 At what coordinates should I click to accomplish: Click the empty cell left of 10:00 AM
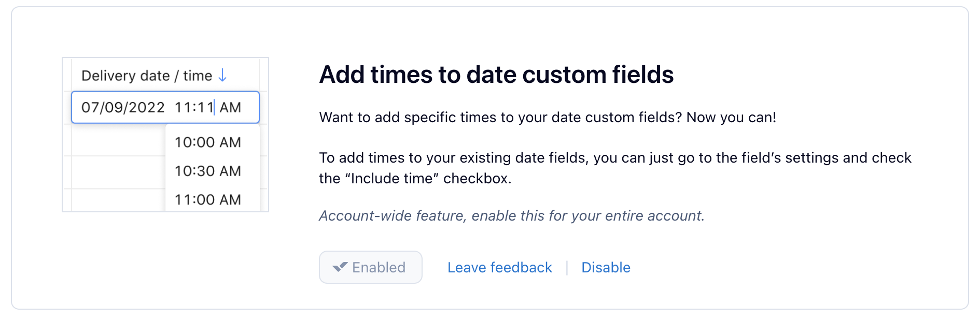(x=118, y=141)
